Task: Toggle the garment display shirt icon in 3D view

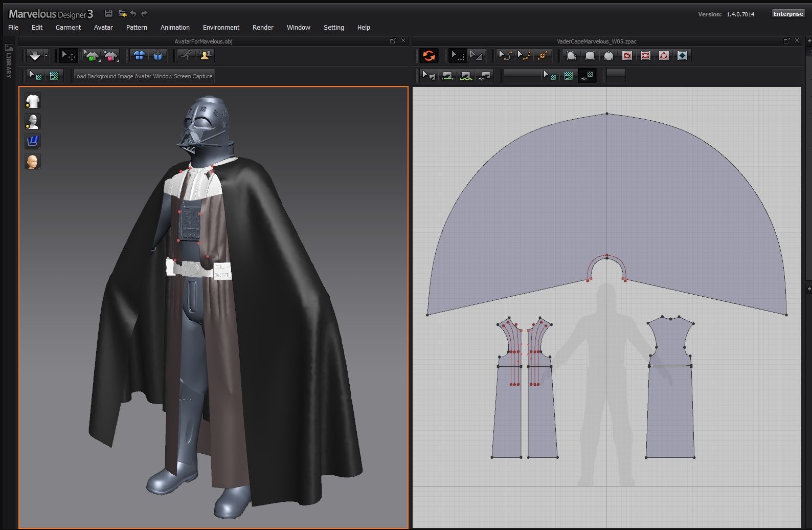Action: coord(33,101)
